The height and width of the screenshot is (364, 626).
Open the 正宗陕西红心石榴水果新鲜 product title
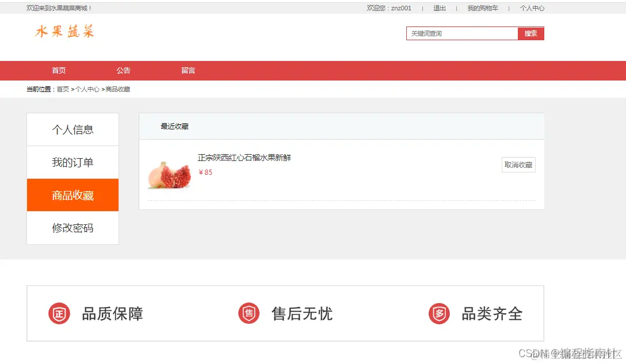pos(245,158)
